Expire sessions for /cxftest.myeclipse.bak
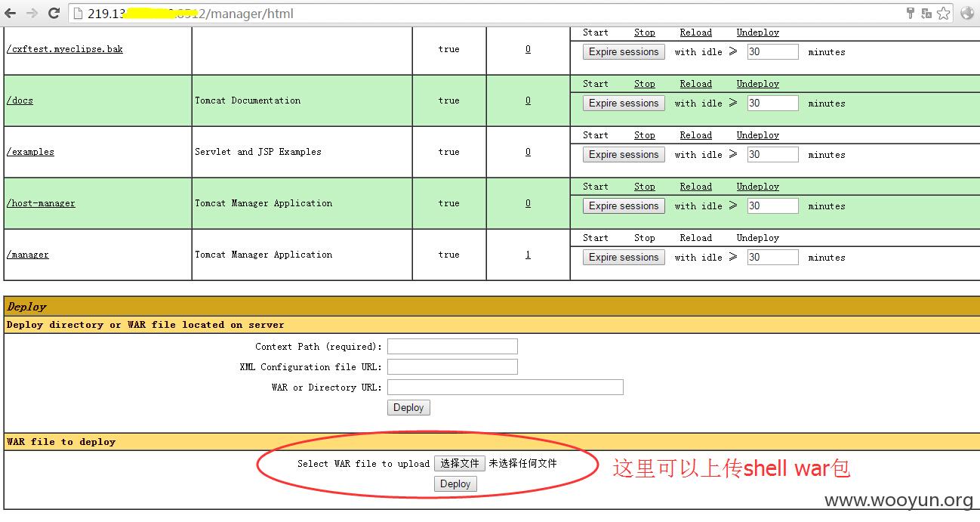The image size is (980, 522). click(624, 52)
